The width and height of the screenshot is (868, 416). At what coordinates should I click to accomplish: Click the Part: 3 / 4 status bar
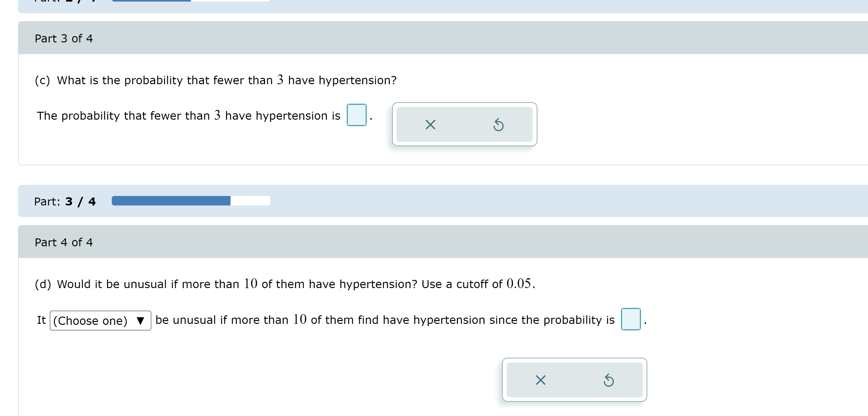65,201
